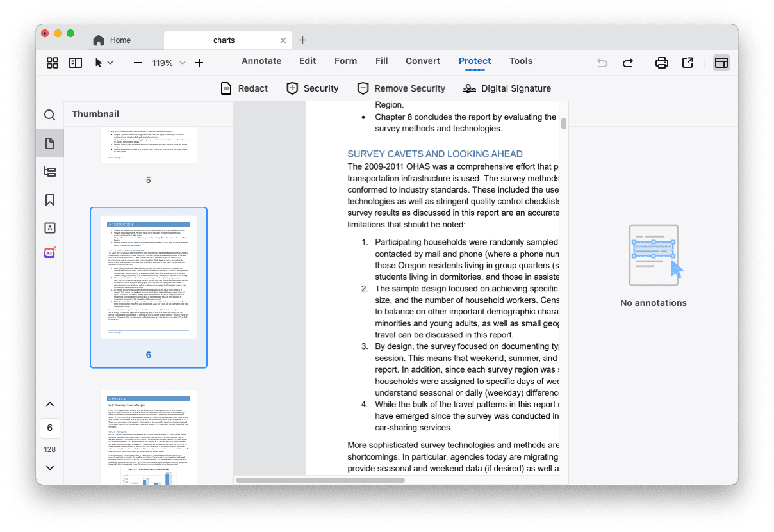Switch to the Annotate tab
Image resolution: width=774 pixels, height=532 pixels.
coord(261,61)
